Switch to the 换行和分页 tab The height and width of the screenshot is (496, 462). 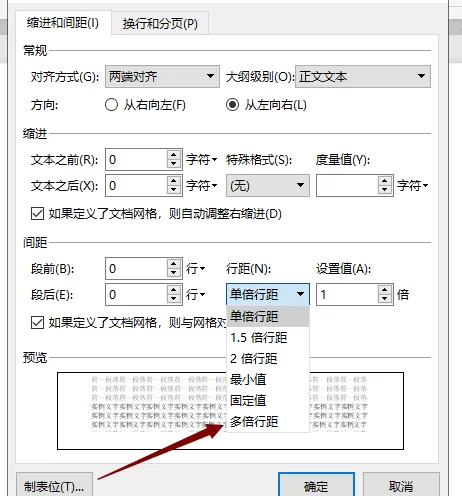pos(160,24)
